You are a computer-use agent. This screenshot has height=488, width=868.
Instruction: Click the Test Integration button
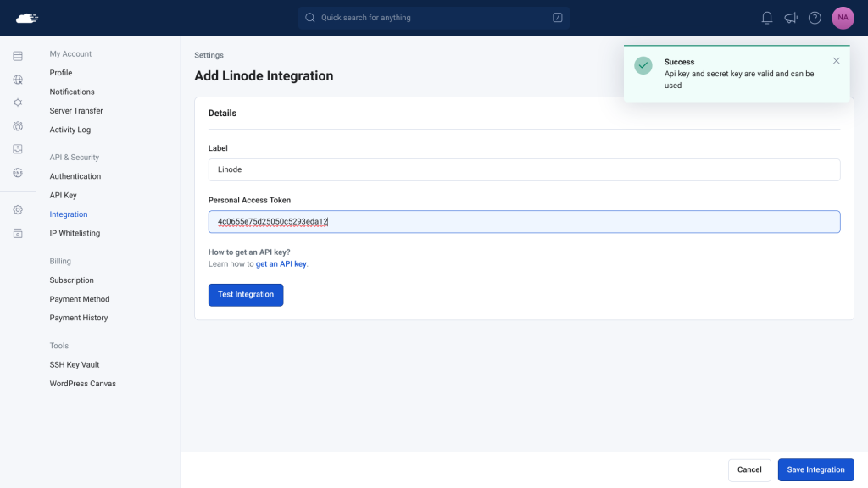pyautogui.click(x=246, y=295)
